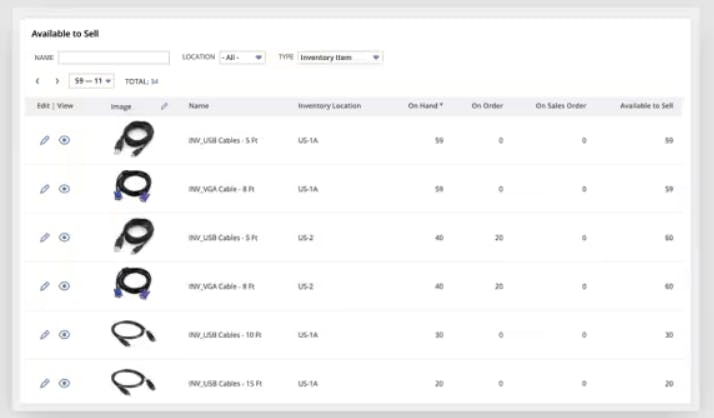Image resolution: width=714 pixels, height=418 pixels.
Task: View the INV_VGA Cable - 8 Ft US-2 item
Action: click(64, 286)
